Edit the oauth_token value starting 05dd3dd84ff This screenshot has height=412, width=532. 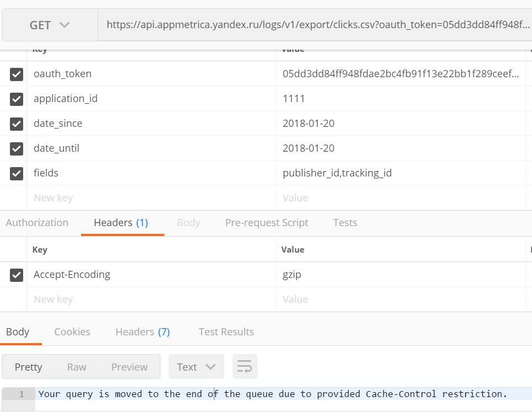(401, 74)
